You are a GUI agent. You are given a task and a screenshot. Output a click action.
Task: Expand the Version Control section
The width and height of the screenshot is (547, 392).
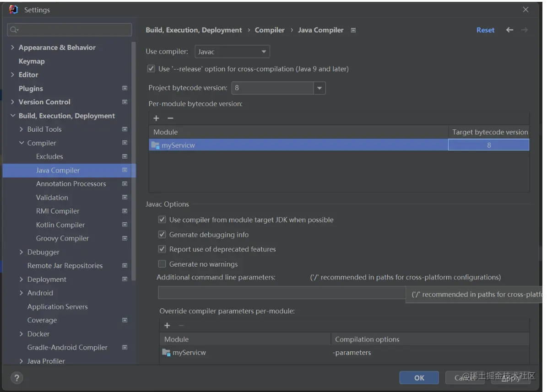[12, 102]
